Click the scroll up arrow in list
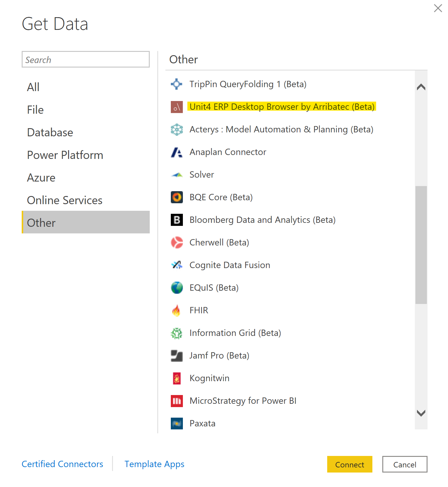Screen dimensions: 448x487 (421, 87)
